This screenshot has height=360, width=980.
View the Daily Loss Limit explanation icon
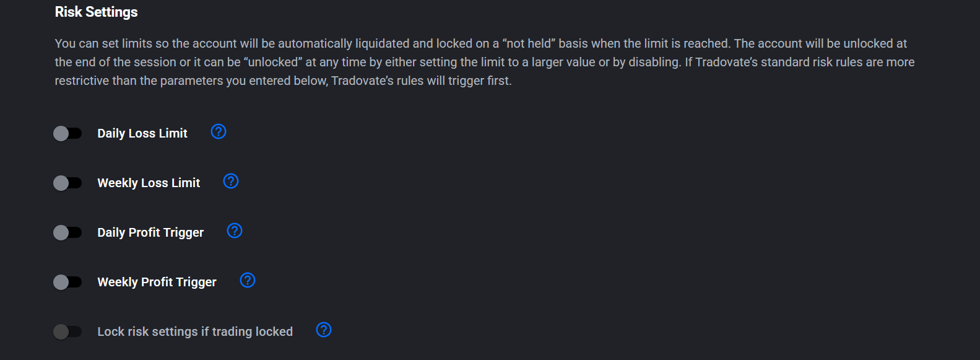click(x=218, y=131)
